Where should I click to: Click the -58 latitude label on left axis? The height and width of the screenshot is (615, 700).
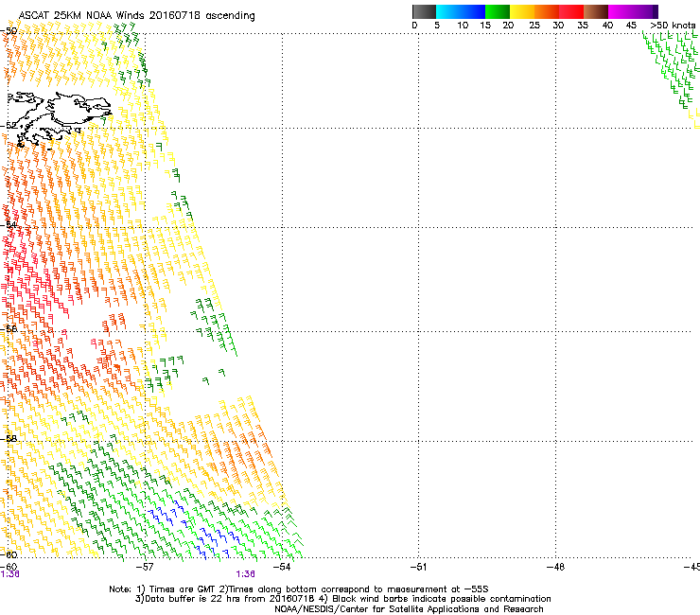coord(9,439)
